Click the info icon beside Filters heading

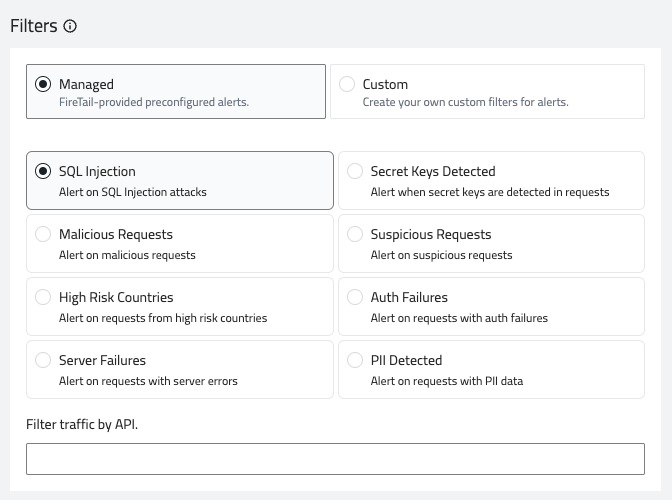tap(70, 27)
